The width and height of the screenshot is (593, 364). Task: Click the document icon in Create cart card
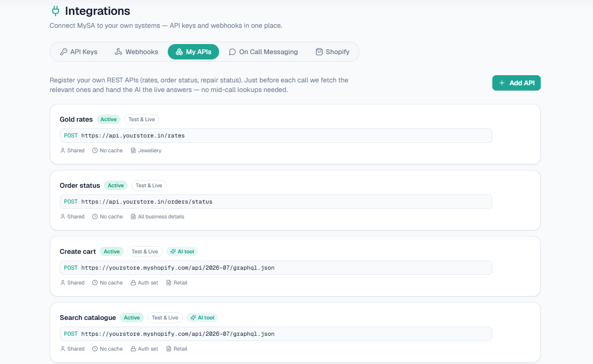tap(169, 283)
